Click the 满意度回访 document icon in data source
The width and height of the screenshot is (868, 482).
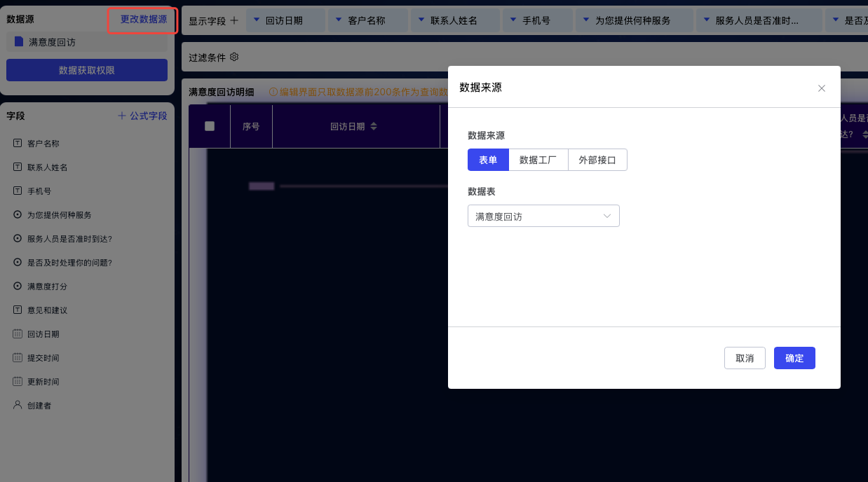point(19,42)
